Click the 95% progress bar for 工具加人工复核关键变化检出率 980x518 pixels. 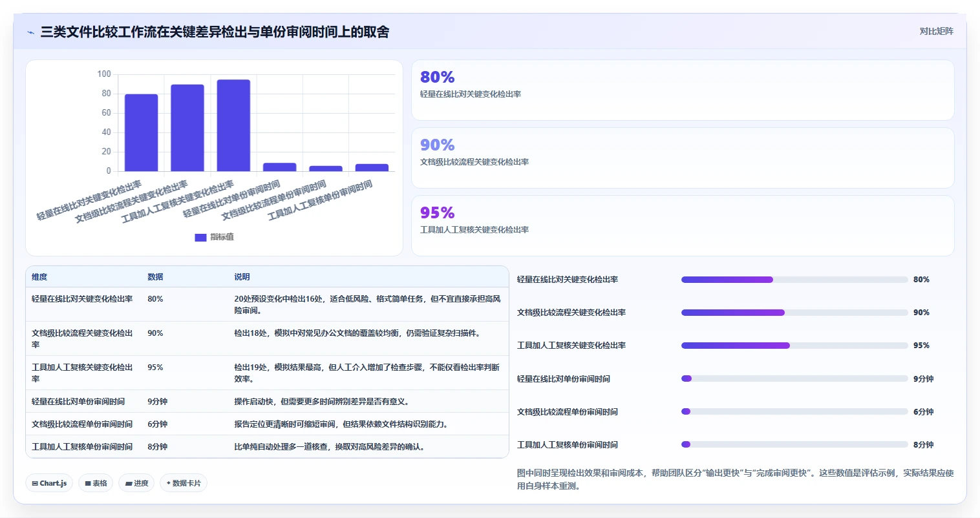coord(794,346)
